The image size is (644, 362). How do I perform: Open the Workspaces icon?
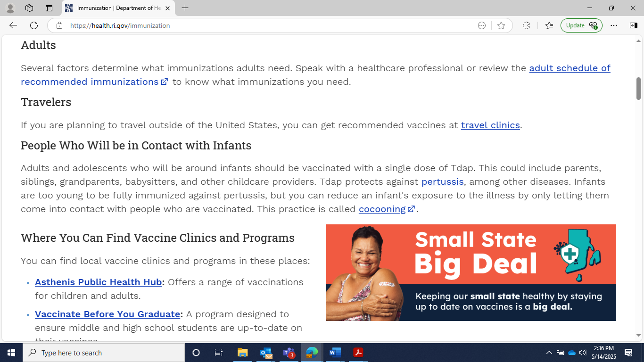29,8
